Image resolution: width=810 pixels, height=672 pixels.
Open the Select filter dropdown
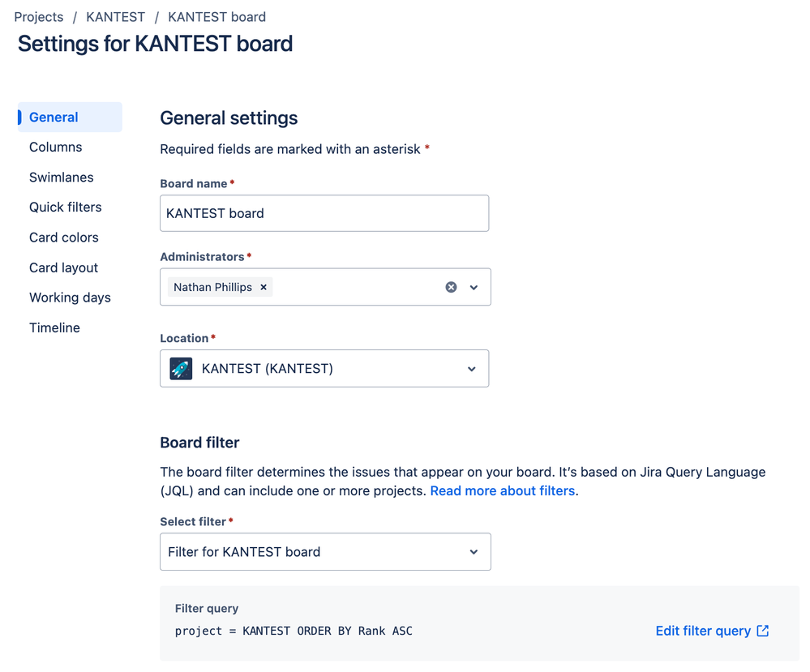(324, 552)
